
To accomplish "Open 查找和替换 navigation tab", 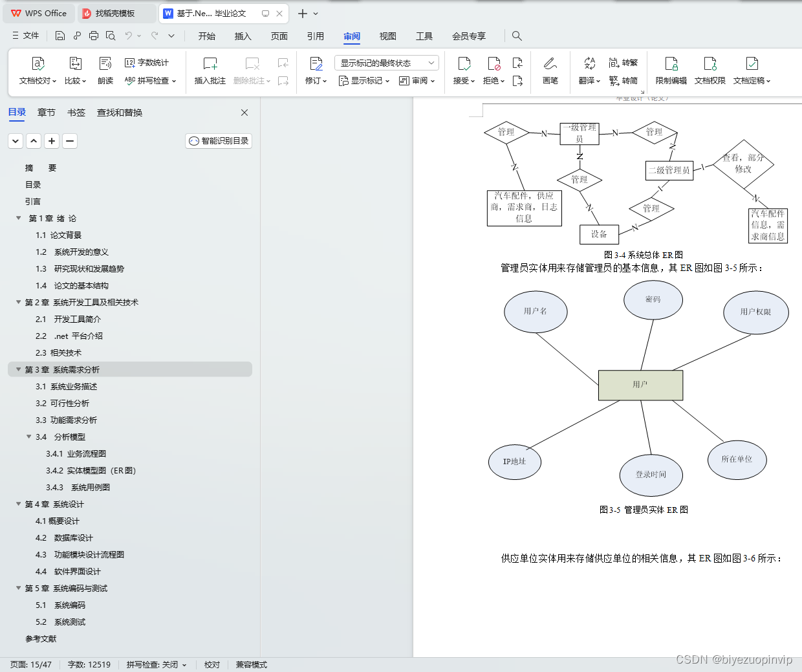I will click(120, 113).
